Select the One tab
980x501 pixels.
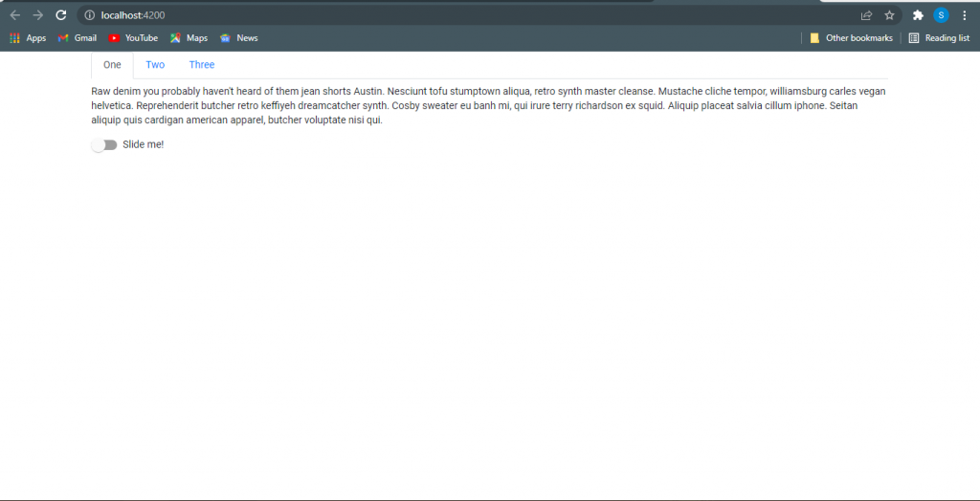tap(112, 65)
